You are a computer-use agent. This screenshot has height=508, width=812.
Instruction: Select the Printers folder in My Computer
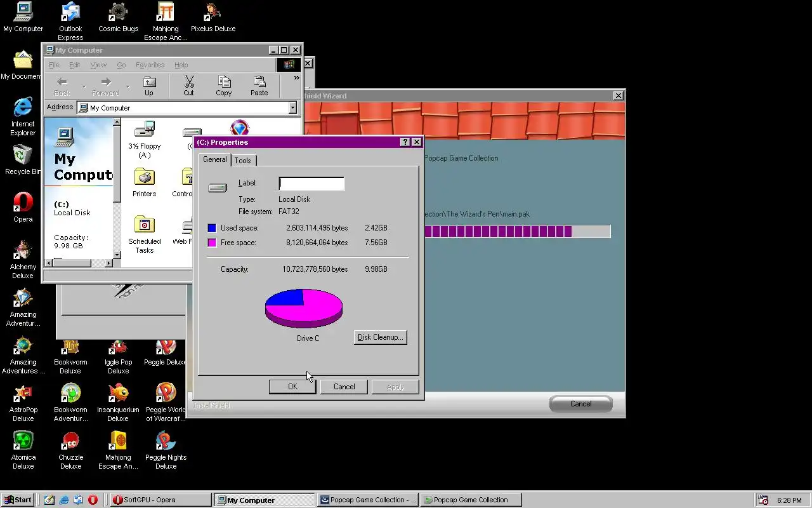coord(145,182)
